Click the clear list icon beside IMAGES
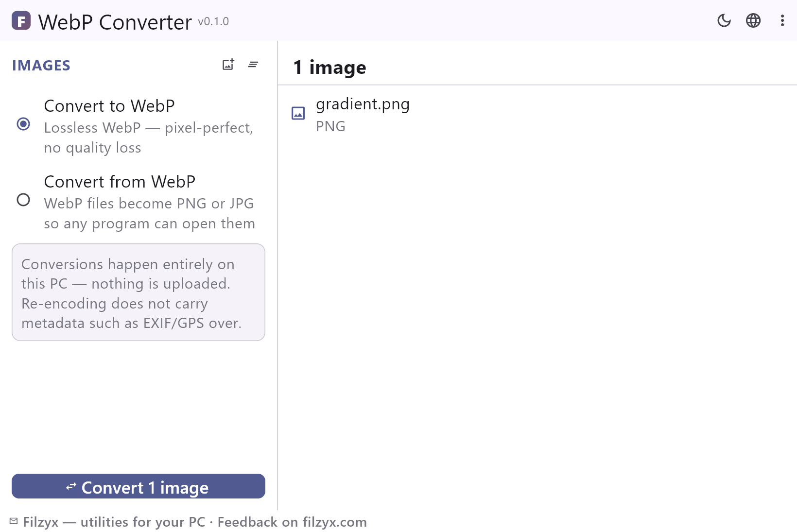 253,65
